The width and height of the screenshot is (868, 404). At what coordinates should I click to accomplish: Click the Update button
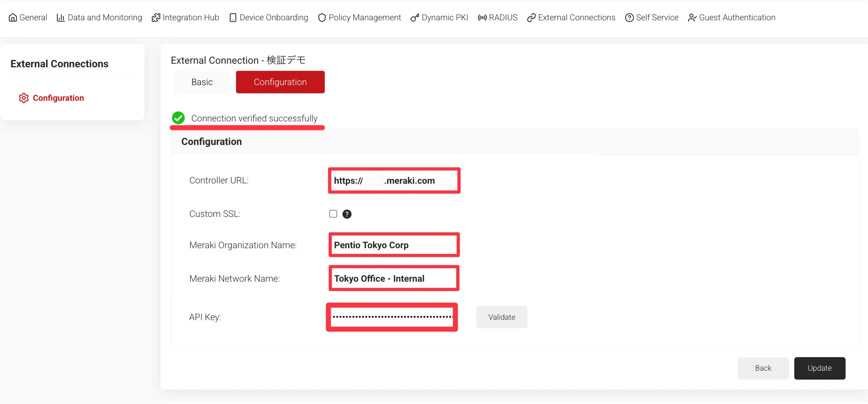[819, 368]
